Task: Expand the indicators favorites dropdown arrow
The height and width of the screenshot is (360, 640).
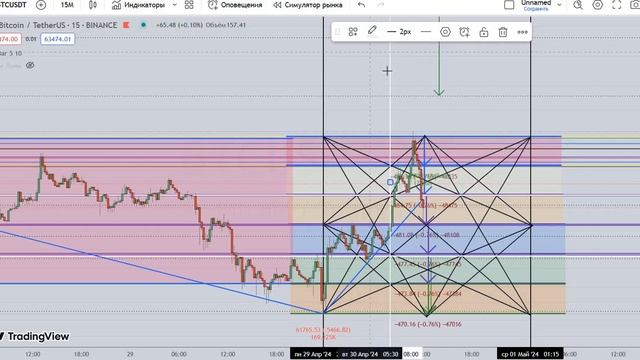Action: 175,5
